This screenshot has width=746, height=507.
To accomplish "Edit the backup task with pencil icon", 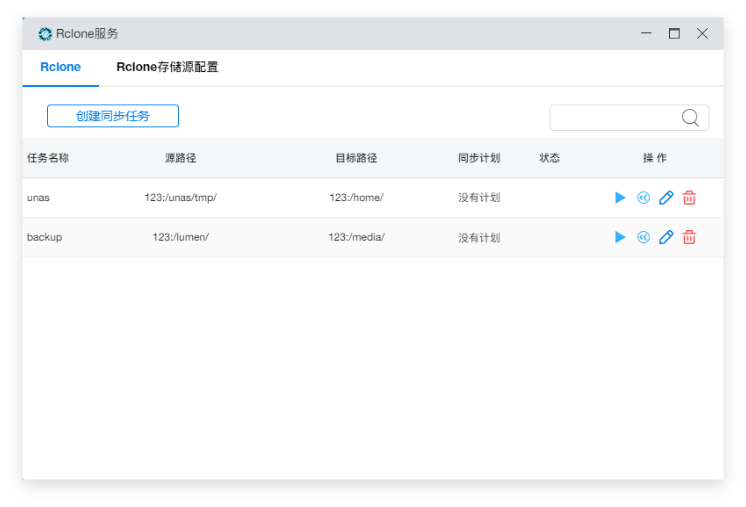I will coord(666,237).
